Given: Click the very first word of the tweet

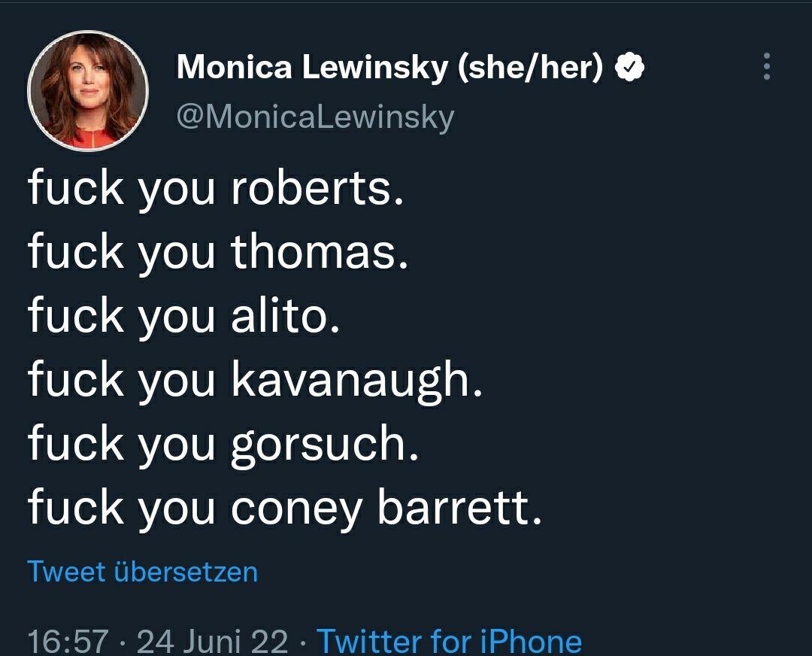Looking at the screenshot, I should click(x=75, y=188).
